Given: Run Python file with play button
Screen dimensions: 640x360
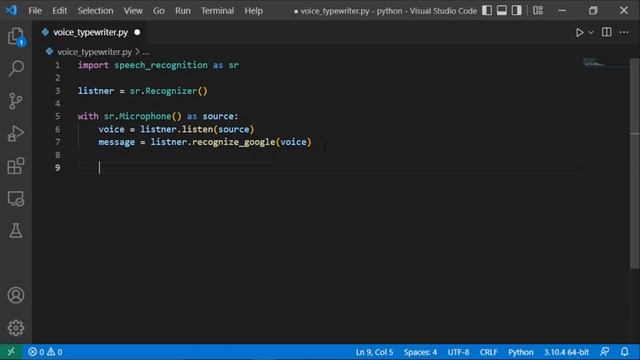Looking at the screenshot, I should point(579,32).
